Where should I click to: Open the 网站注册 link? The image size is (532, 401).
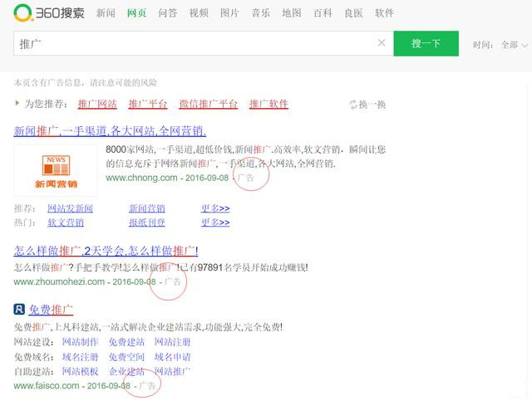point(173,342)
